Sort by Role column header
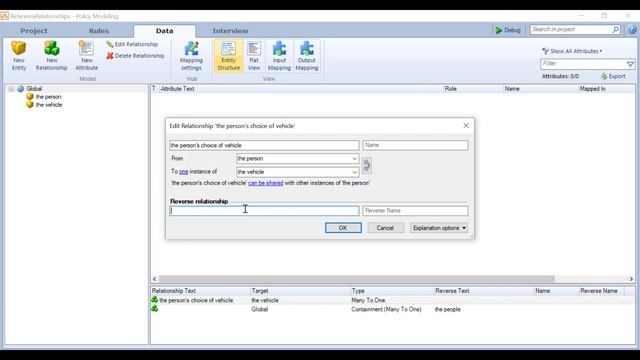The height and width of the screenshot is (360, 640). coord(451,89)
